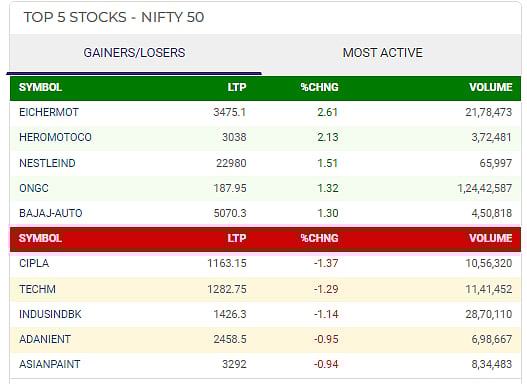Select INDUSINDBK price 1426.3
The width and height of the screenshot is (527, 384).
click(230, 314)
